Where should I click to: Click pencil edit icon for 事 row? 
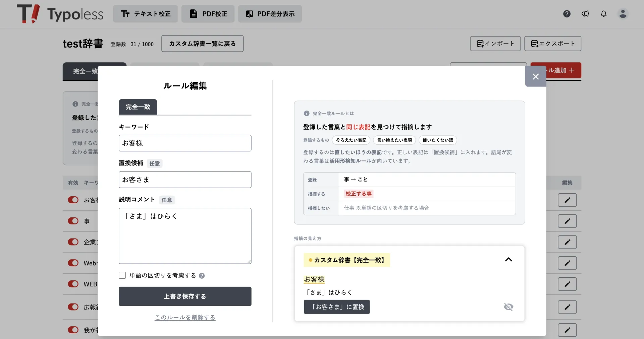pyautogui.click(x=567, y=221)
